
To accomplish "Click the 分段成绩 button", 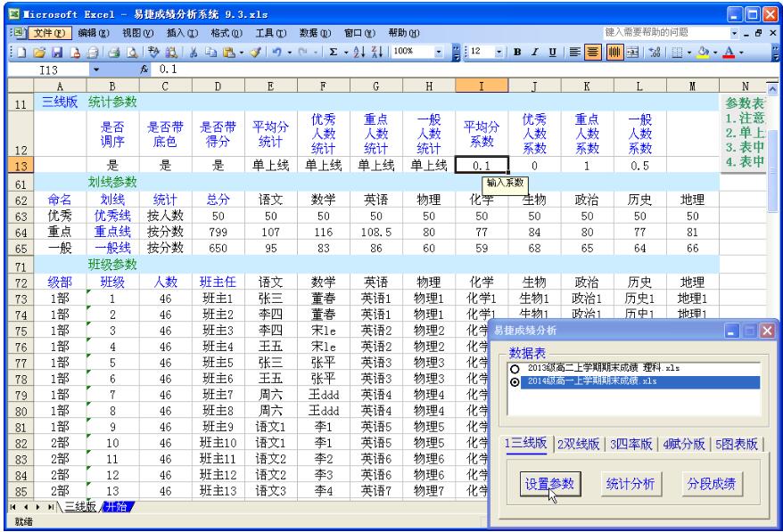I will 712,484.
